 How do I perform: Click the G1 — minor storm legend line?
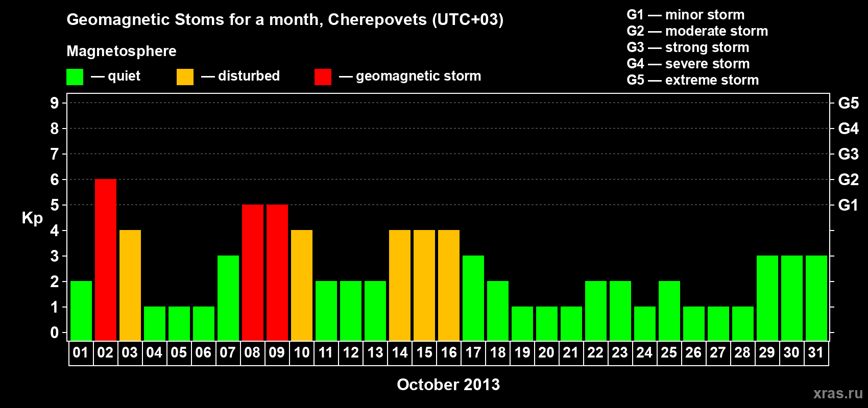[x=686, y=15]
